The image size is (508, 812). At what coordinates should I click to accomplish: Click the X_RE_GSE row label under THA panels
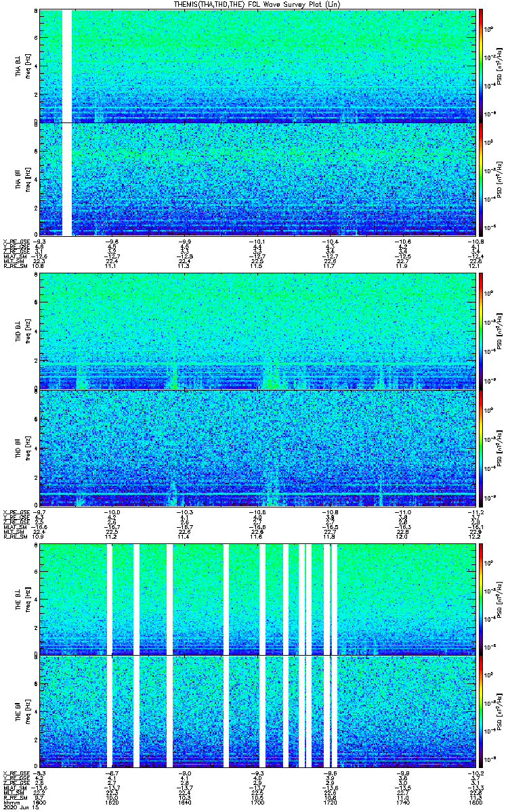15,241
